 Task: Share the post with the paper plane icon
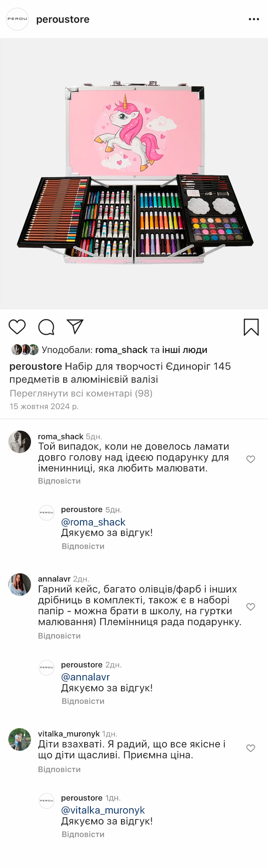tap(75, 327)
